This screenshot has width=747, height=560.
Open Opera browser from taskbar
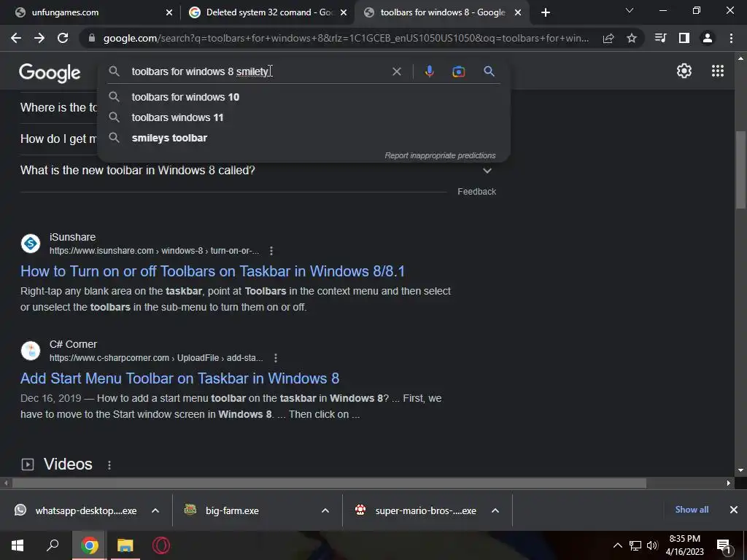tap(161, 545)
